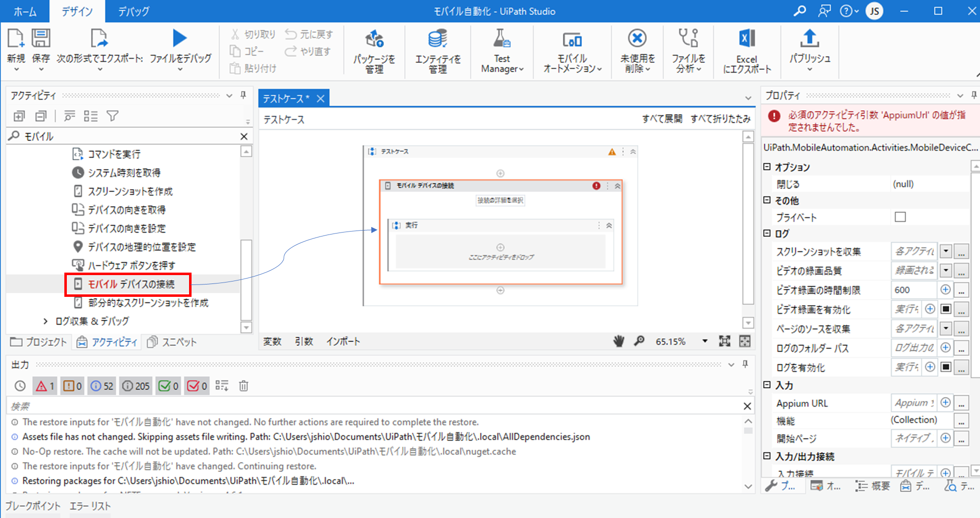Click Remove Unused (未使用を削除) icon
The image size is (980, 518).
(x=637, y=38)
